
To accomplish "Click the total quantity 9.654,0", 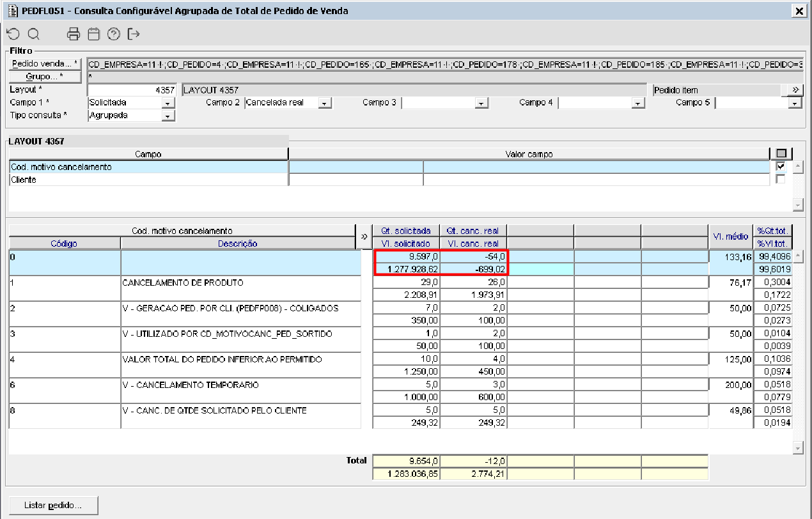I will (406, 461).
